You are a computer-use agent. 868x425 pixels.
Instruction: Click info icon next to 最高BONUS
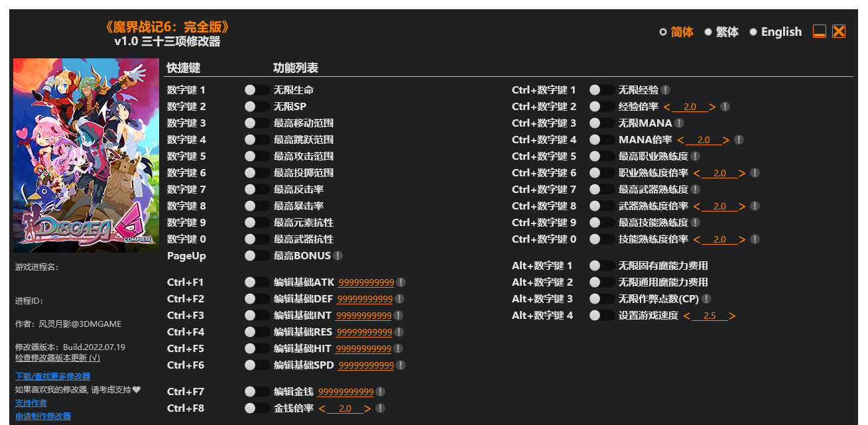pyautogui.click(x=338, y=256)
